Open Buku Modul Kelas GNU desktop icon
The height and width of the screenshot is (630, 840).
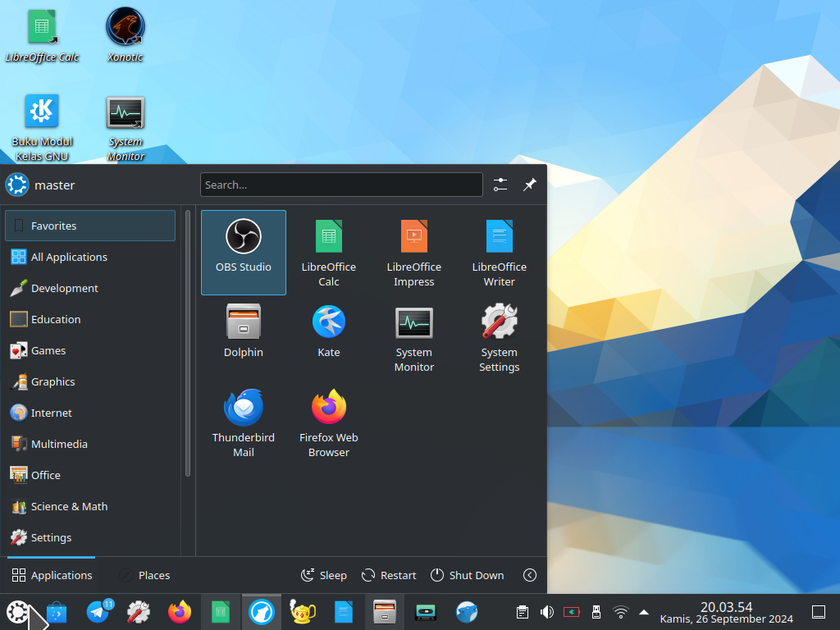click(42, 127)
